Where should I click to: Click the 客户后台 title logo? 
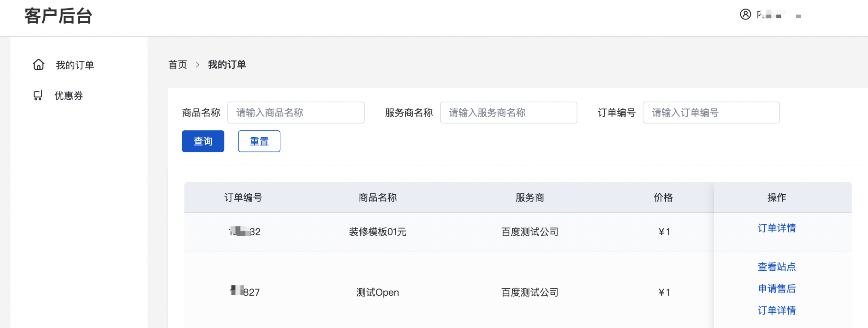(x=58, y=16)
